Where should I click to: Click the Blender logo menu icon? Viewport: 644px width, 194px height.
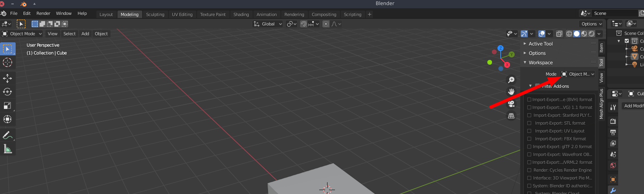pos(4,13)
